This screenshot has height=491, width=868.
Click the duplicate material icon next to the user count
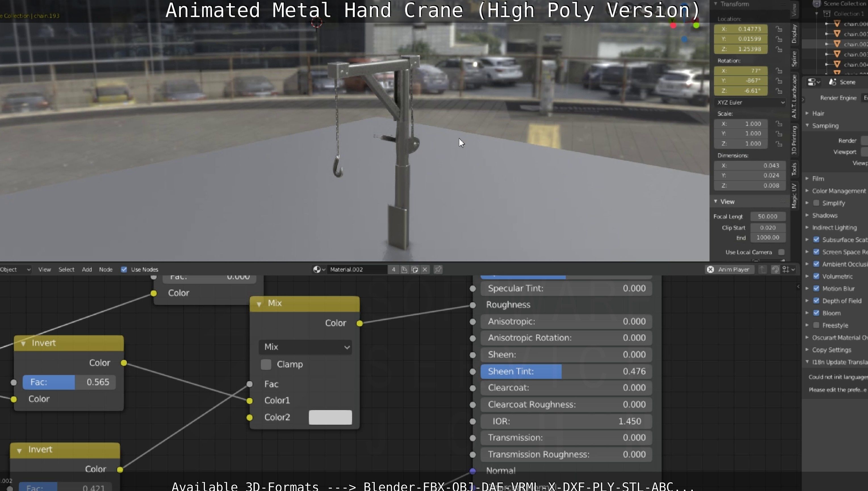415,269
